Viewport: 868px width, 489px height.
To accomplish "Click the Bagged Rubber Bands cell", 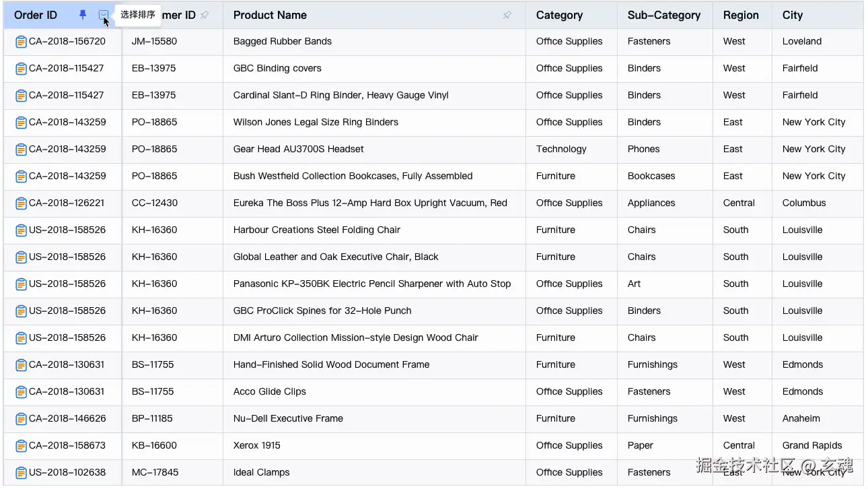I will coord(283,42).
